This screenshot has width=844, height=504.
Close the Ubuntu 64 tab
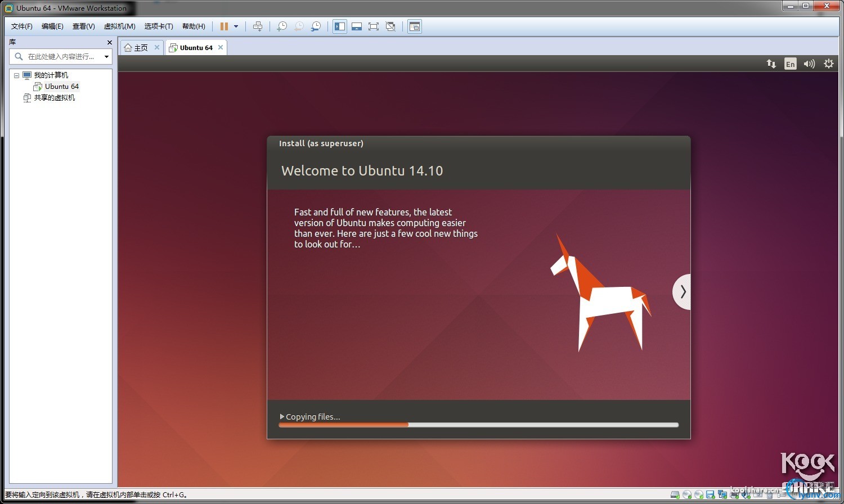pyautogui.click(x=221, y=47)
